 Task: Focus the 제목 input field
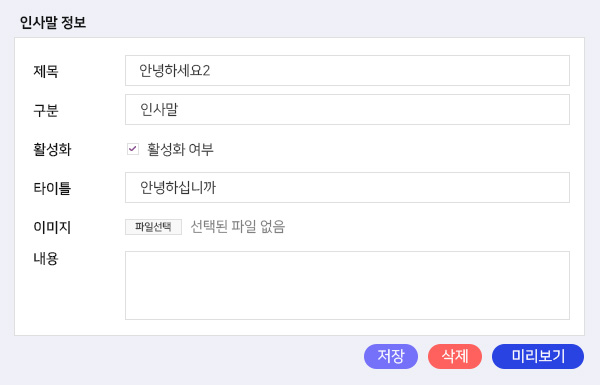[347, 70]
